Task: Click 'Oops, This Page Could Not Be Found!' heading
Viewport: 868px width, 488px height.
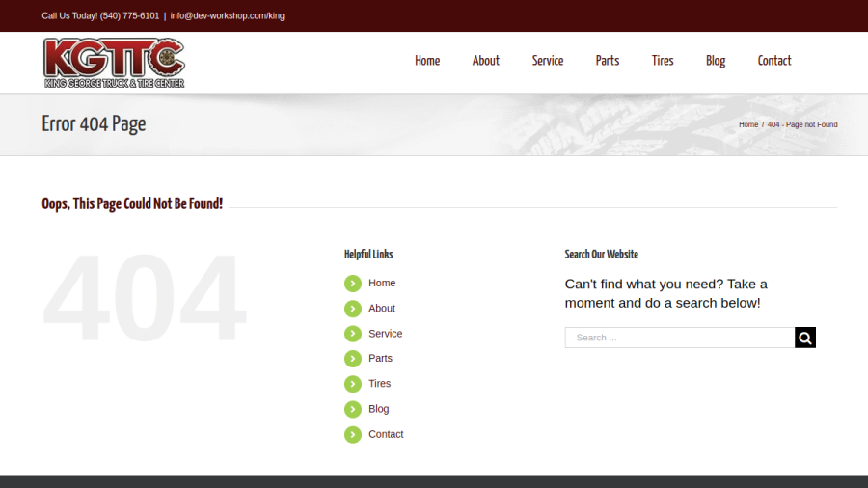Action: (x=132, y=204)
